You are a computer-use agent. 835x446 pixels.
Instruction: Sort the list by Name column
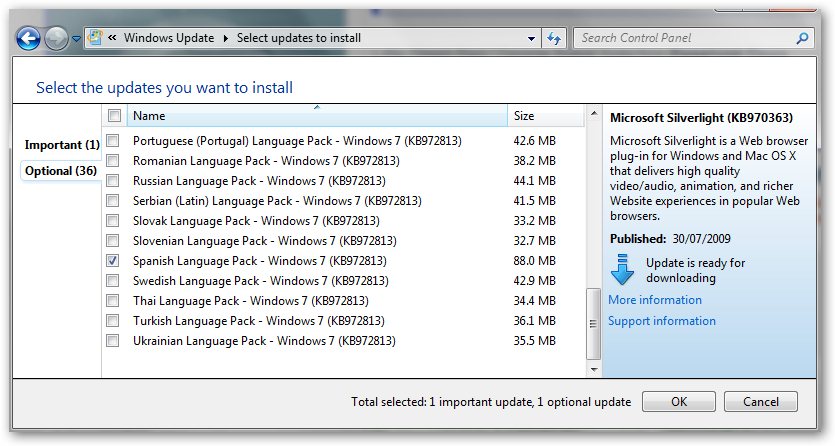pos(317,115)
